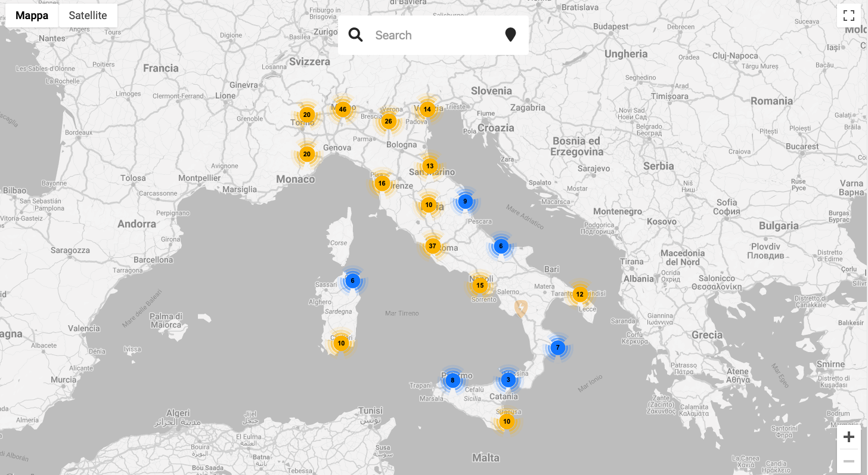Open the blue cluster of 7 in Calabria

pos(557,347)
